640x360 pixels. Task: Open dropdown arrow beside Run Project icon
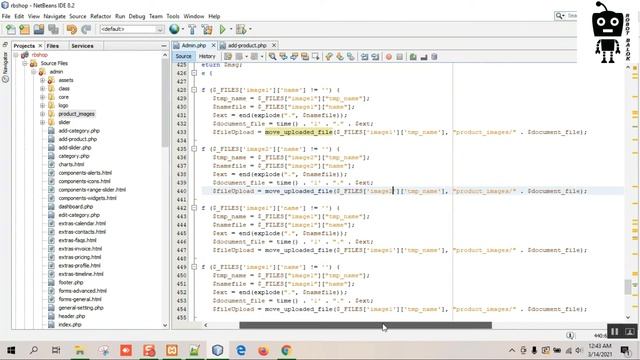[x=231, y=29]
